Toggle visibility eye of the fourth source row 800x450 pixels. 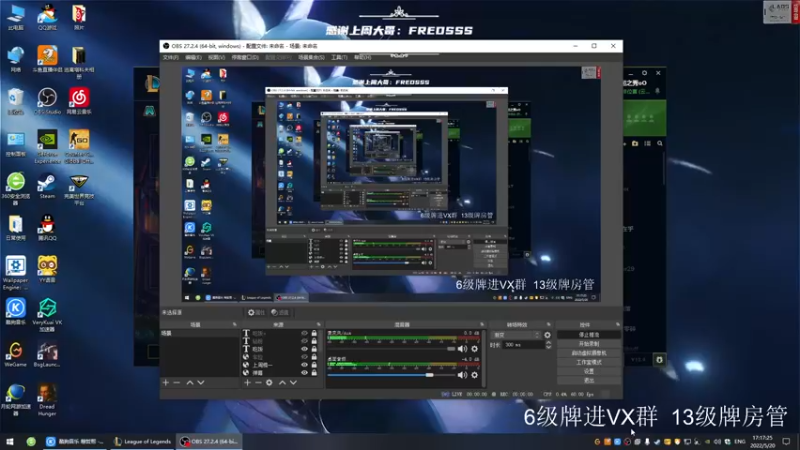(305, 357)
